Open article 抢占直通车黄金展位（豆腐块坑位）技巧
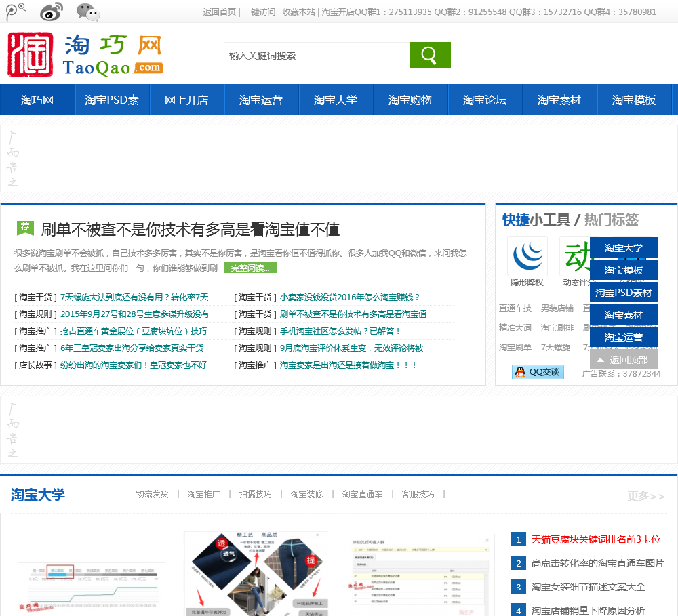 point(134,331)
